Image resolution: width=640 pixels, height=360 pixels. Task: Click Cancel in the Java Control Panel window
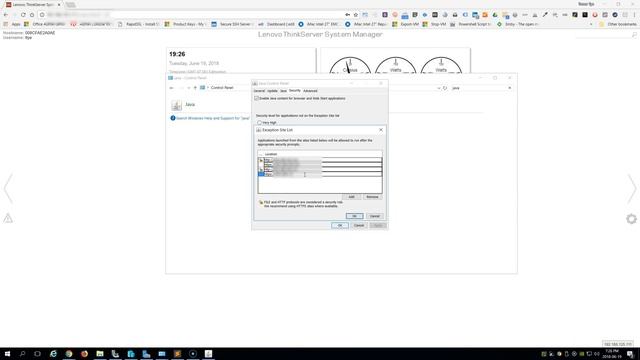pos(359,225)
